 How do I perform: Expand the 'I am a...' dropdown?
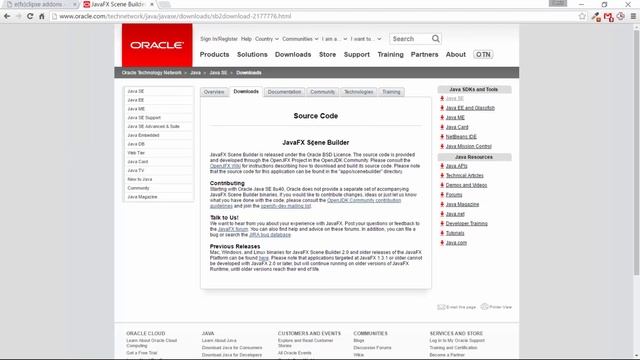(x=334, y=39)
